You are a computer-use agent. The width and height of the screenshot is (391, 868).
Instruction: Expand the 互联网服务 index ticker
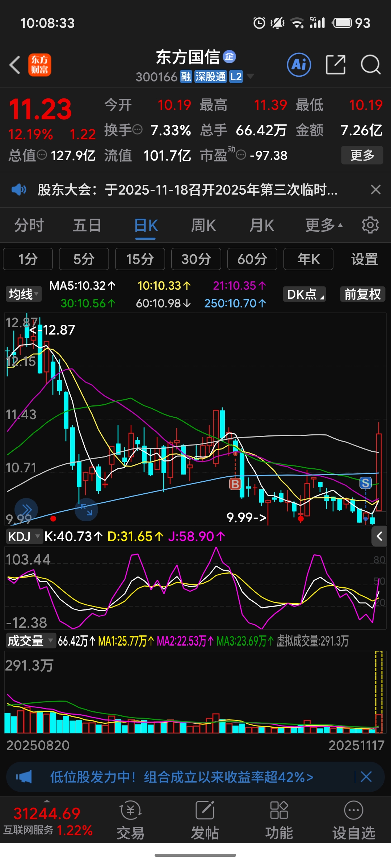click(x=47, y=820)
